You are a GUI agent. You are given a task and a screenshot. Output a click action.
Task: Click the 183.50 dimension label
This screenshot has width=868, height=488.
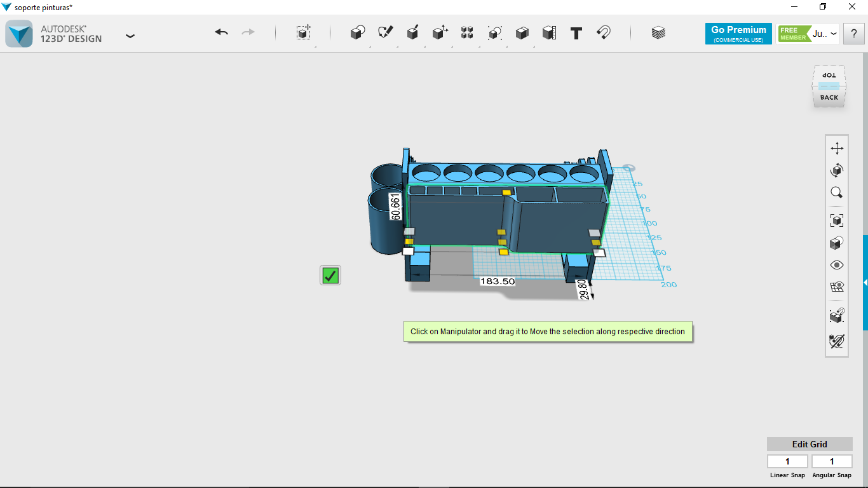(x=498, y=281)
